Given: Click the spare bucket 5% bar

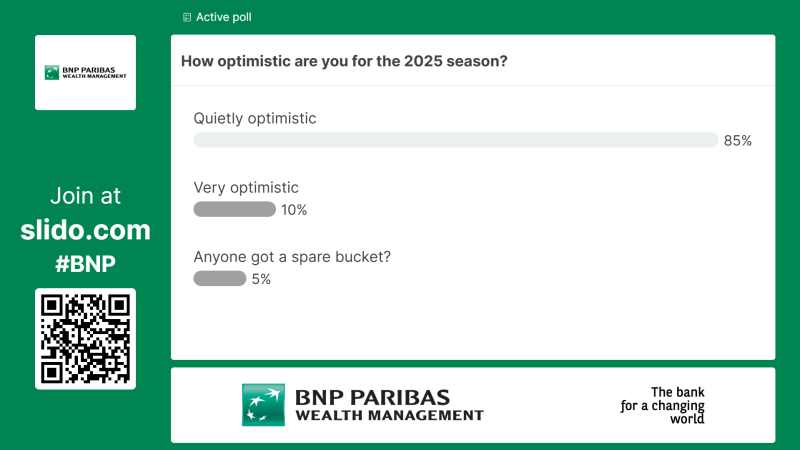Looking at the screenshot, I should 219,278.
